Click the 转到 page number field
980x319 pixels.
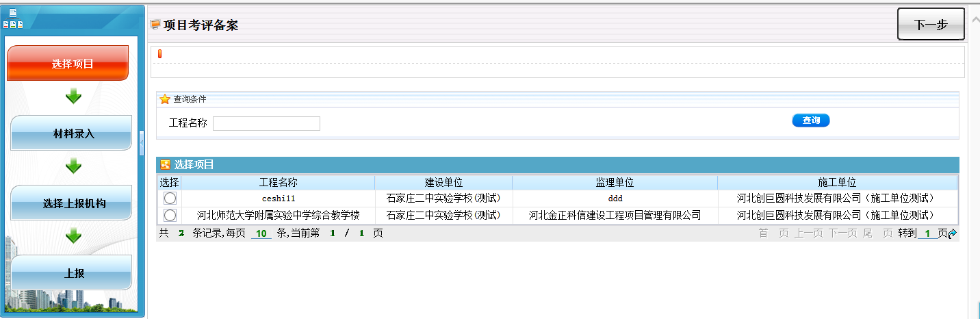(x=927, y=233)
